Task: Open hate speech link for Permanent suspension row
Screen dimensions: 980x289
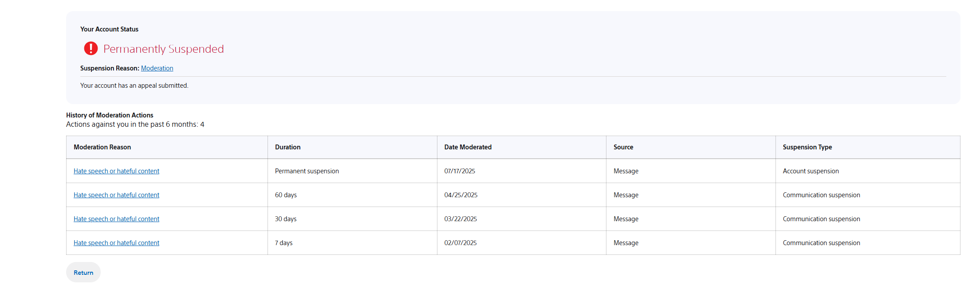Action: click(x=116, y=171)
